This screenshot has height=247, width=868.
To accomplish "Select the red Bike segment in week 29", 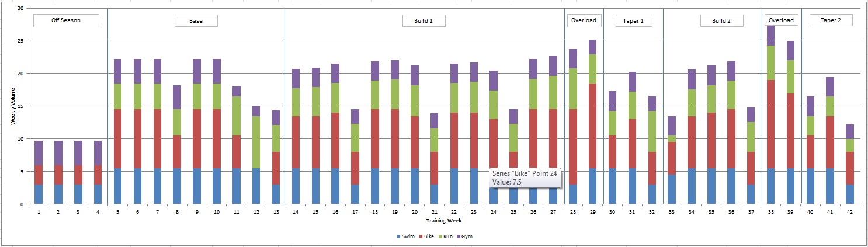I will pos(592,126).
